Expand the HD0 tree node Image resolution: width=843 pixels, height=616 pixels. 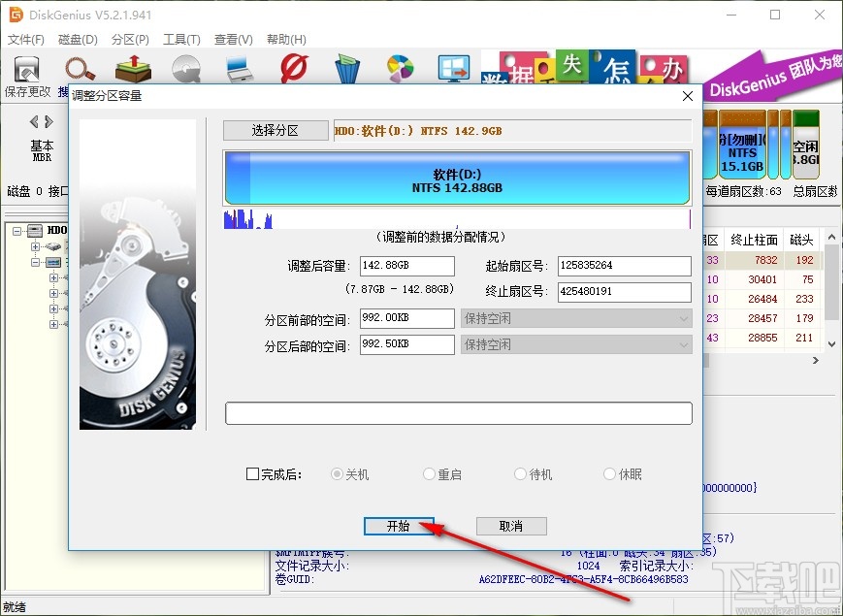(17, 230)
